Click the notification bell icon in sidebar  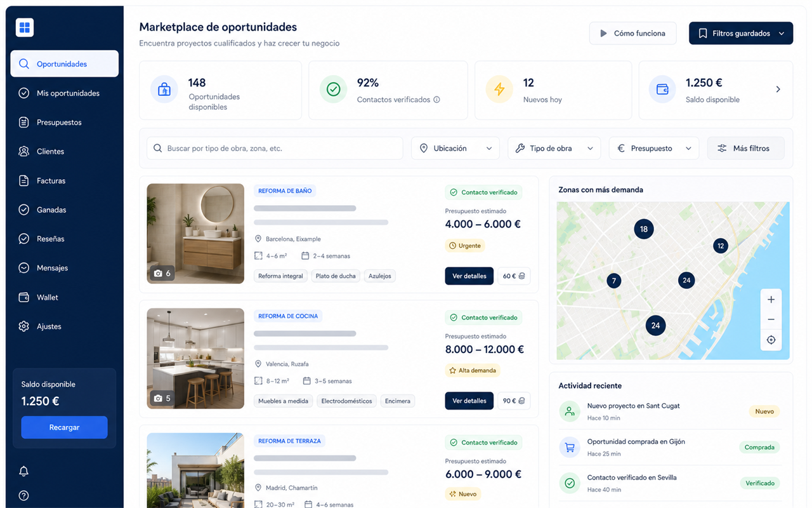coord(24,471)
